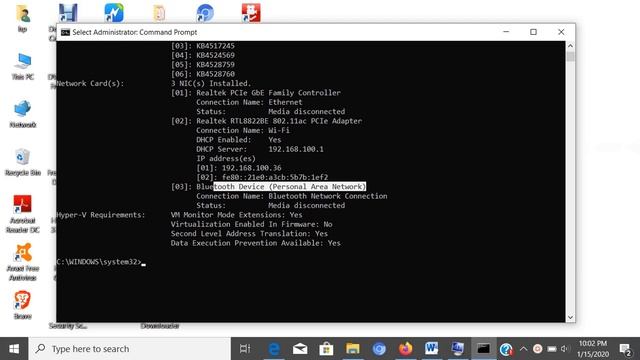Click the 'Hyper-V Requirements:' label
Screen dimensions: 640x360
click(x=101, y=215)
